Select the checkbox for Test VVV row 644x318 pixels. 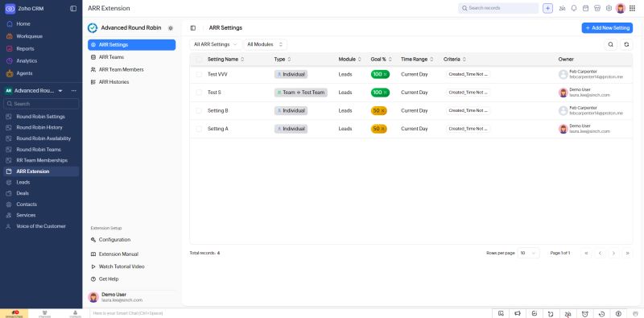[x=199, y=74]
